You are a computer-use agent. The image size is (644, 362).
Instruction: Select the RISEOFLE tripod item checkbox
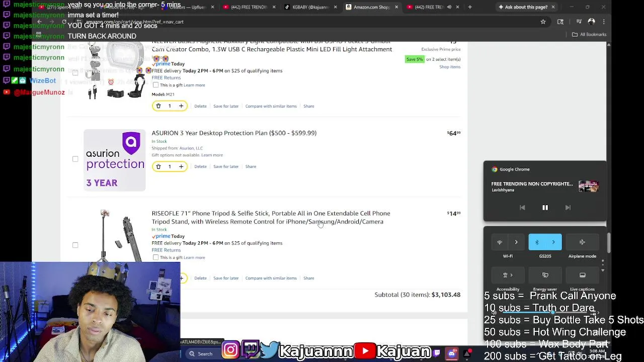point(75,245)
